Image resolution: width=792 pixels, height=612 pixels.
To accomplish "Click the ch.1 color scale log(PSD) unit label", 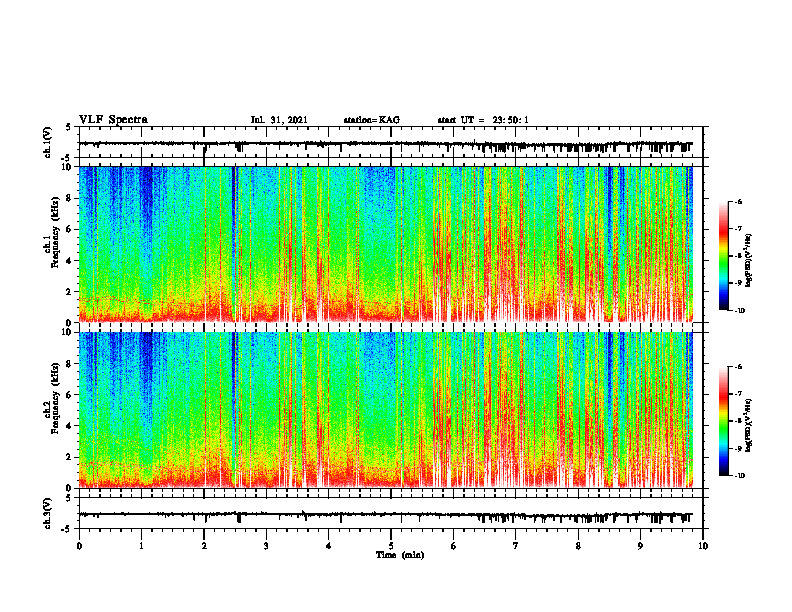I will coord(749,261).
